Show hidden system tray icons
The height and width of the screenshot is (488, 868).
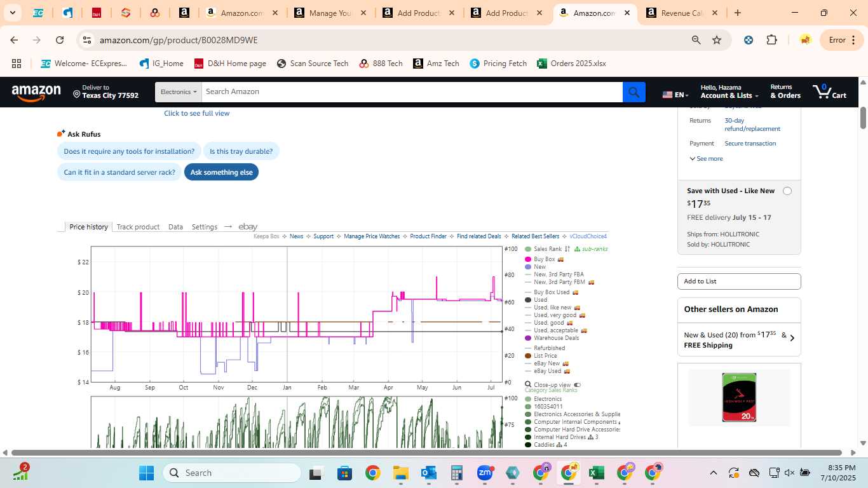point(713,473)
